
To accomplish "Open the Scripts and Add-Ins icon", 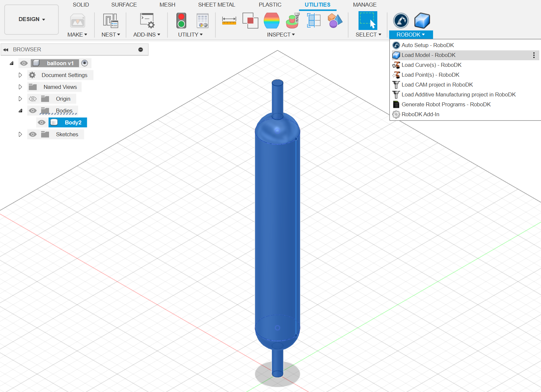I will pyautogui.click(x=147, y=21).
